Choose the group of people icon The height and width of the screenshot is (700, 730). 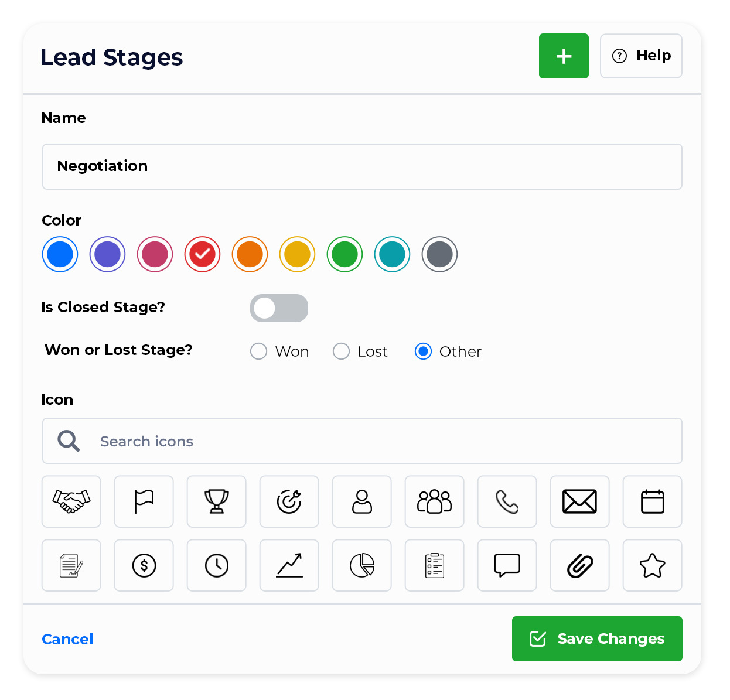(435, 501)
